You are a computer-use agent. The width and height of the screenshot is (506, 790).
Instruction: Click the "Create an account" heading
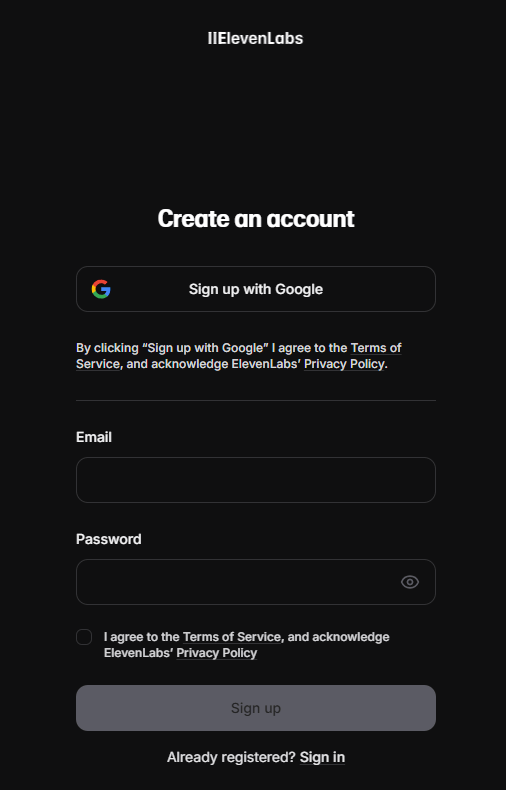point(256,219)
